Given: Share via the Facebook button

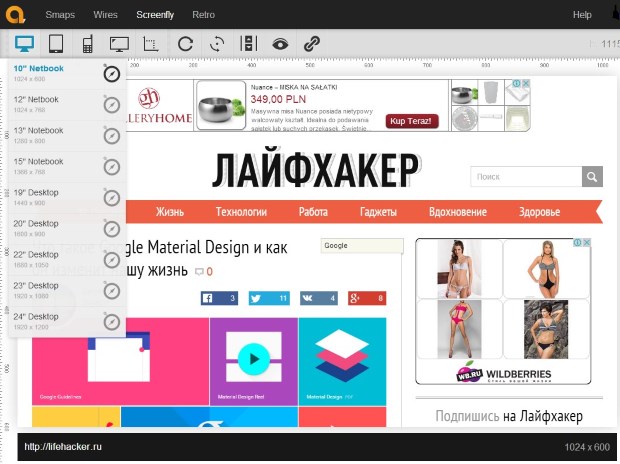Looking at the screenshot, I should coord(219,298).
